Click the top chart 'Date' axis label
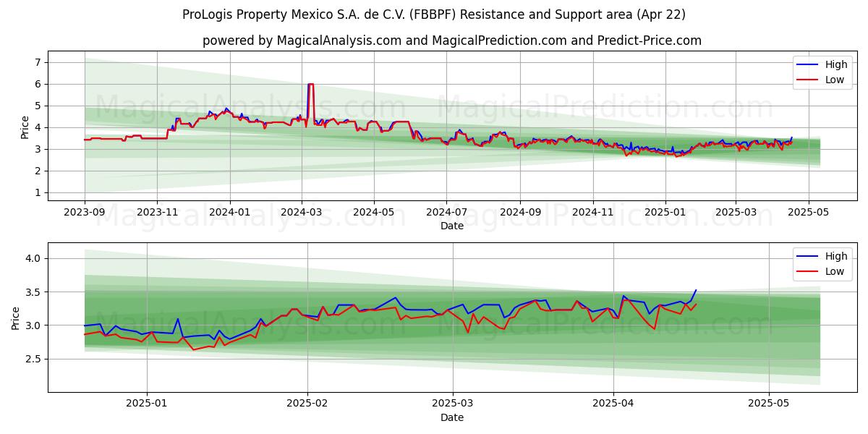Image resolution: width=868 pixels, height=434 pixels. coord(452,226)
